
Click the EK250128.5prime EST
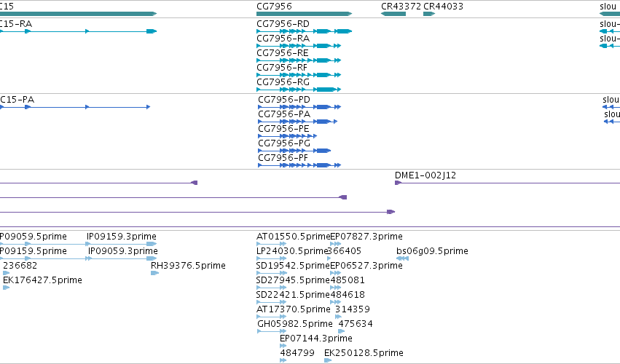tap(328, 360)
